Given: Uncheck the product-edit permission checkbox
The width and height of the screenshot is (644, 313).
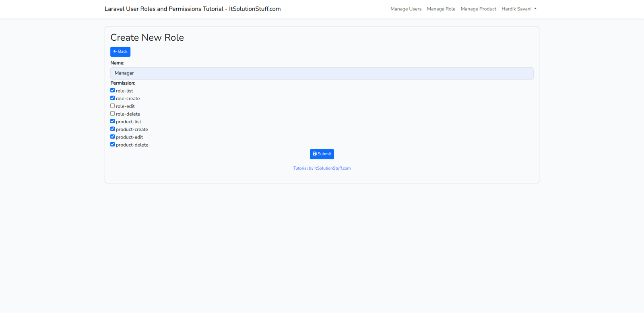Looking at the screenshot, I should [113, 137].
